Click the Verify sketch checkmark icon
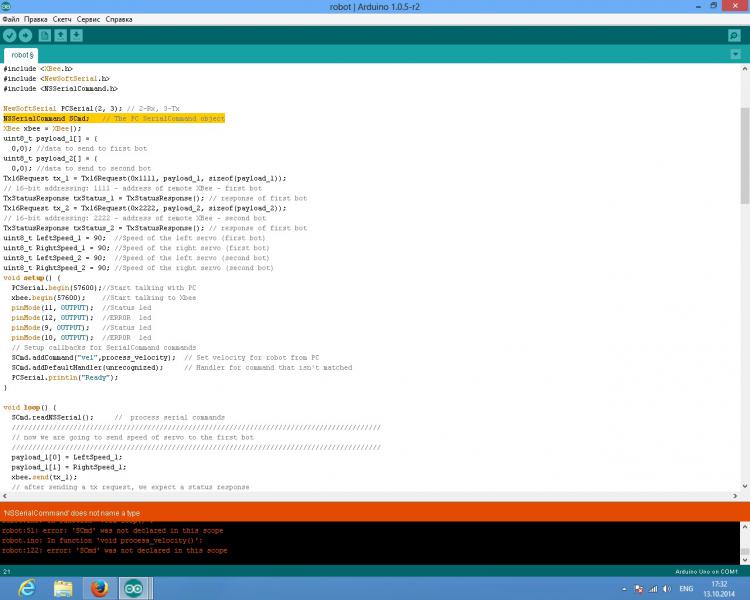The width and height of the screenshot is (750, 600). coord(10,35)
